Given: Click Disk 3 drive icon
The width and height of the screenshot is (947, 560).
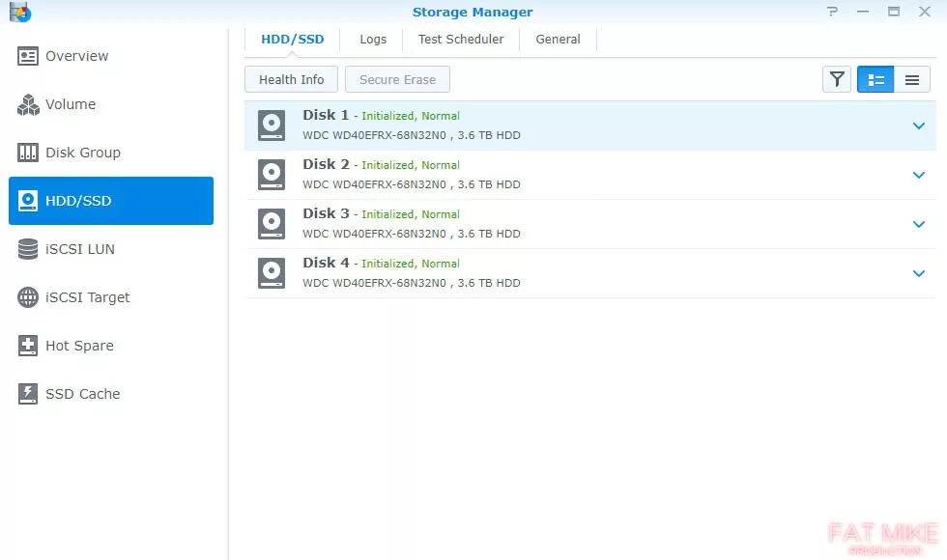Looking at the screenshot, I should click(x=272, y=224).
